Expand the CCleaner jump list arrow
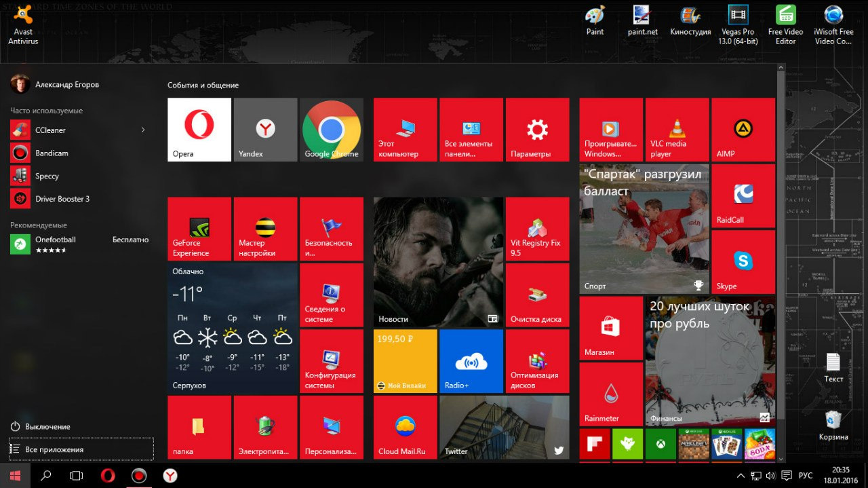Viewport: 868px width, 488px height. tap(143, 130)
